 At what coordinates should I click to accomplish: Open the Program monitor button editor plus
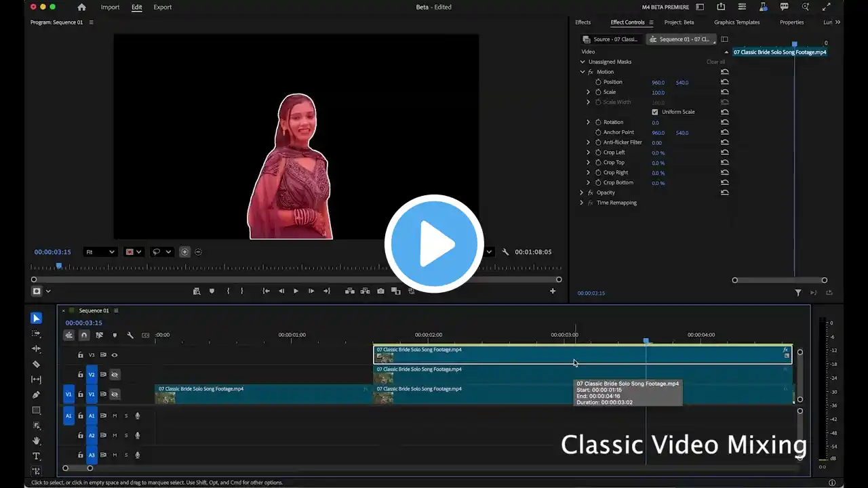[x=553, y=291]
